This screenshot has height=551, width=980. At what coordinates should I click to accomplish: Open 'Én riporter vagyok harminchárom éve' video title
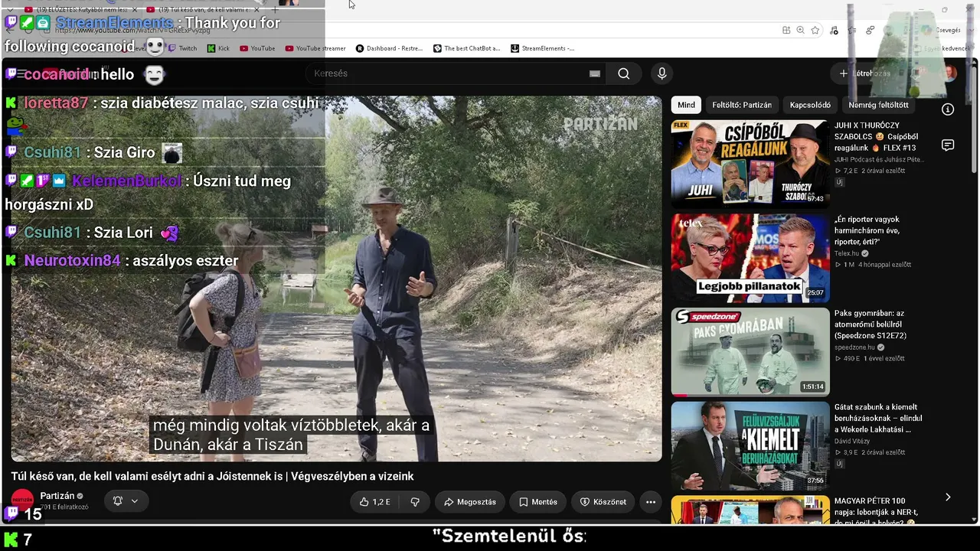[x=867, y=230]
